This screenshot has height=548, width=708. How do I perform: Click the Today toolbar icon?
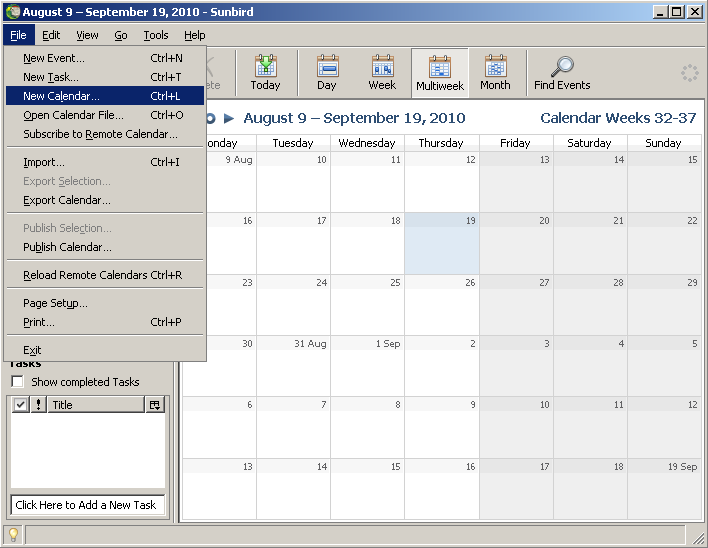[x=266, y=73]
